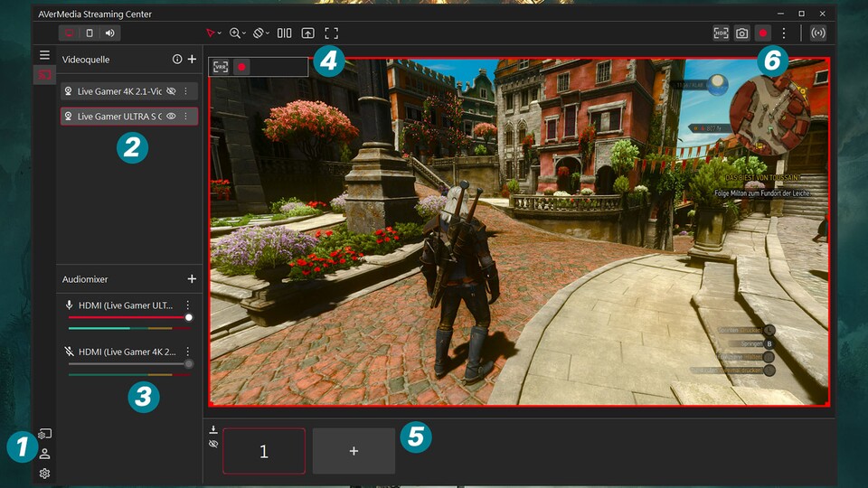Show video source info icon
This screenshot has width=868, height=488.
coord(177,59)
